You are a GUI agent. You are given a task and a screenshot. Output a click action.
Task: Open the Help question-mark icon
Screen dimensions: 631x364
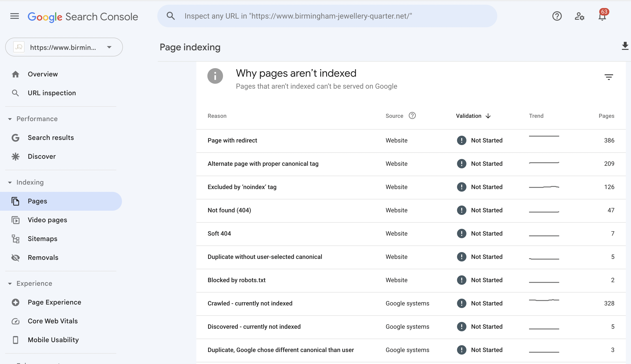(557, 16)
